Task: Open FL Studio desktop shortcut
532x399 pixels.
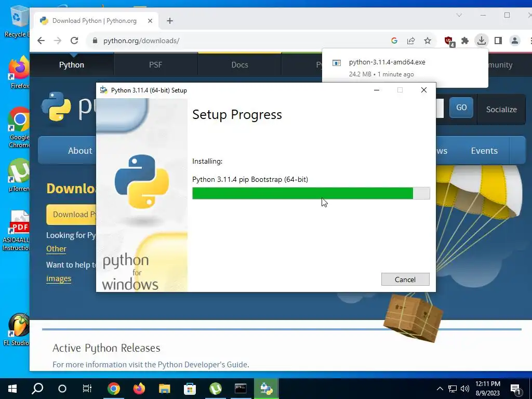Action: [17, 329]
